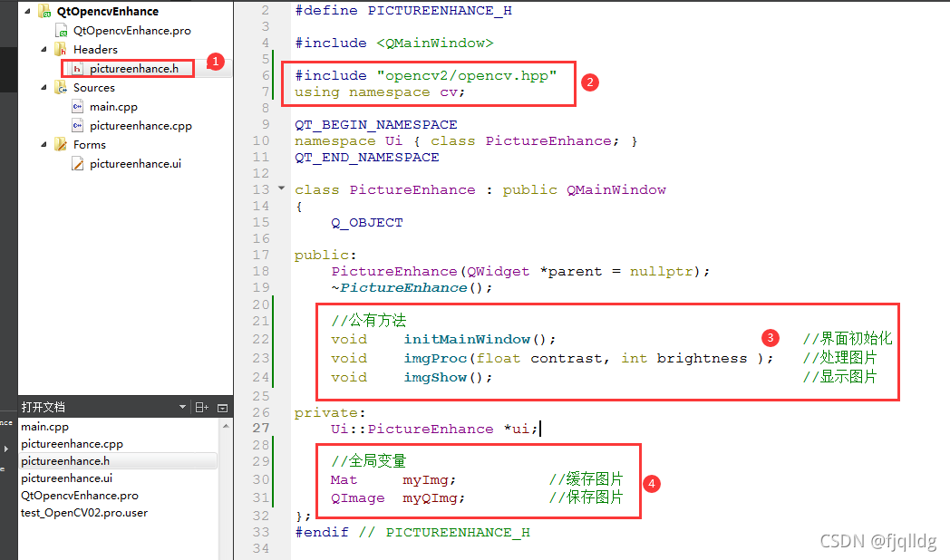The height and width of the screenshot is (560, 950).
Task: Click the split panel icon in 打开文档 header
Action: [x=202, y=408]
